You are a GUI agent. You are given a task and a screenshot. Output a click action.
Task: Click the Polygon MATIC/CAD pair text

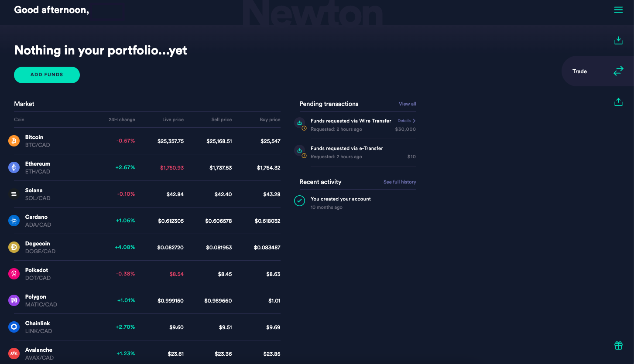(x=41, y=304)
